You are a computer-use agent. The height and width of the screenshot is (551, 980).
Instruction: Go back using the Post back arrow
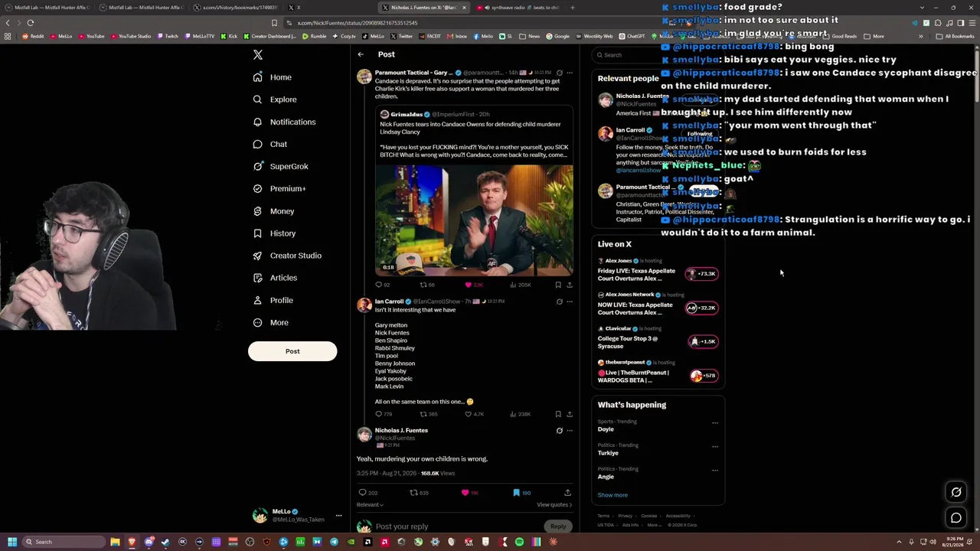(x=361, y=54)
